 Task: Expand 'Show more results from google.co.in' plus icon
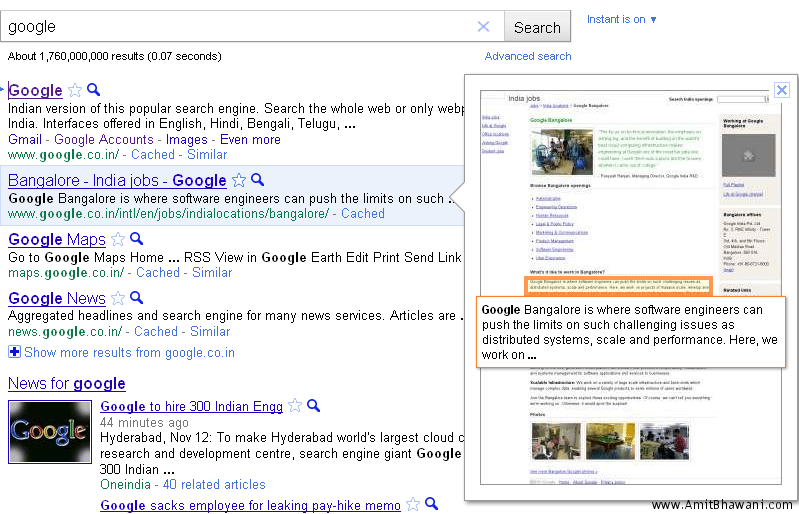point(14,351)
